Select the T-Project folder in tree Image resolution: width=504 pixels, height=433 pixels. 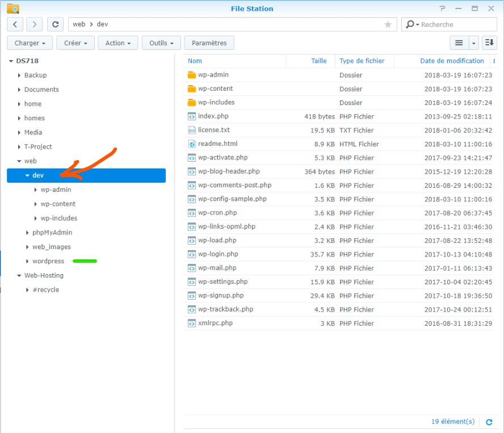click(38, 147)
